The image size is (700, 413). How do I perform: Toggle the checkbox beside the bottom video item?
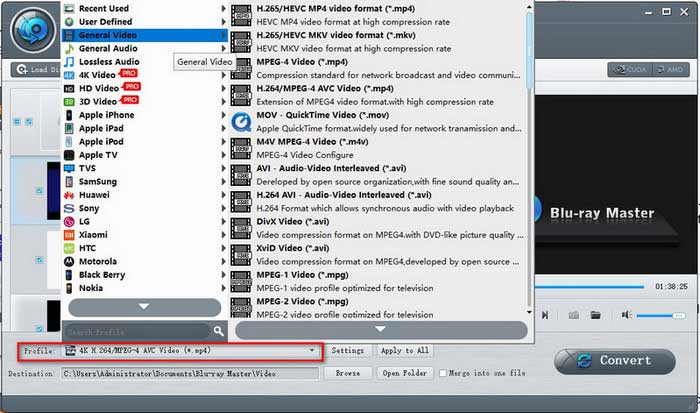tap(40, 329)
